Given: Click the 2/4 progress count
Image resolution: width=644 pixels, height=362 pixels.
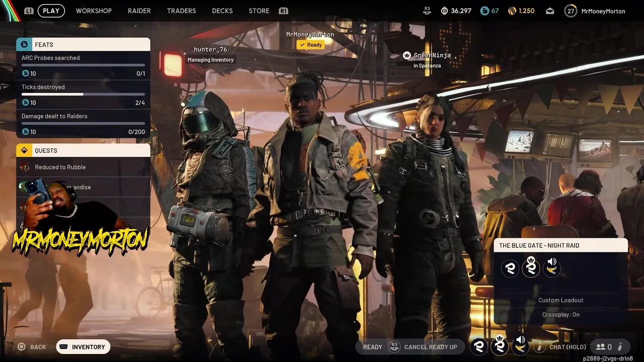Looking at the screenshot, I should (140, 103).
